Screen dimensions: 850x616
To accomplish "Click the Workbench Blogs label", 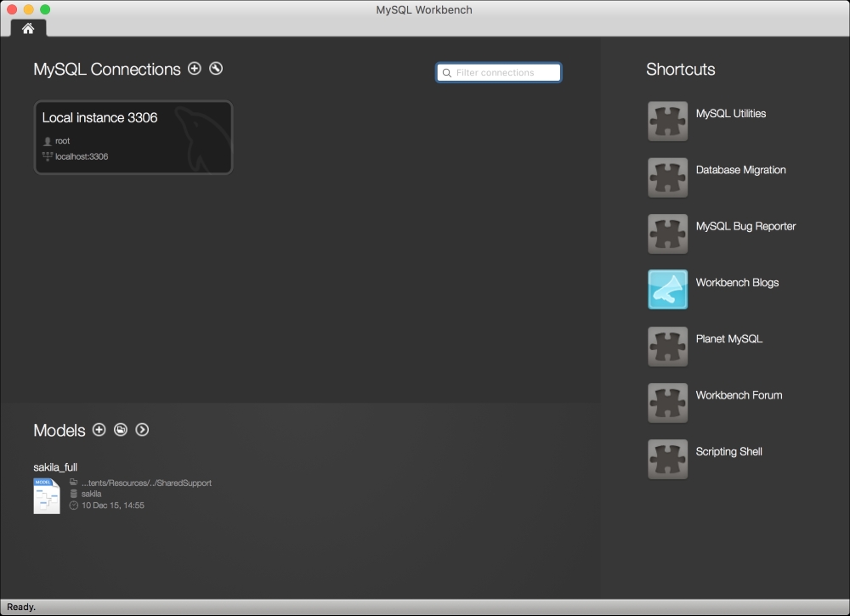I will (x=737, y=283).
